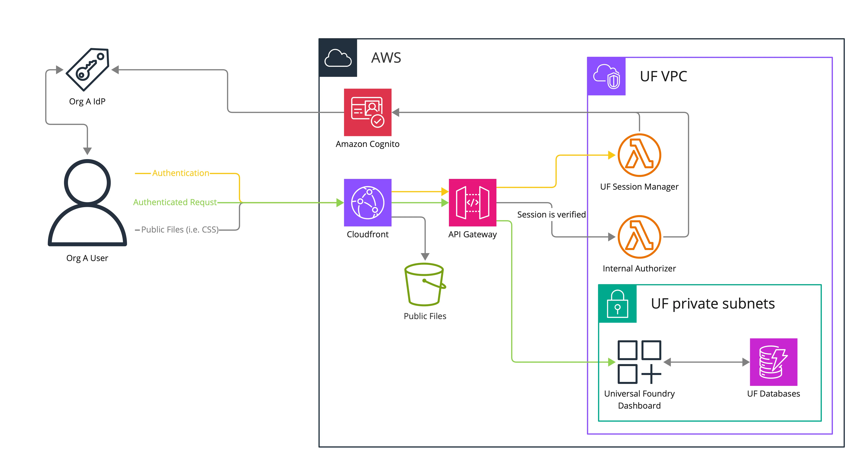Select the 'Authenticated Requst' green label

coord(175,202)
